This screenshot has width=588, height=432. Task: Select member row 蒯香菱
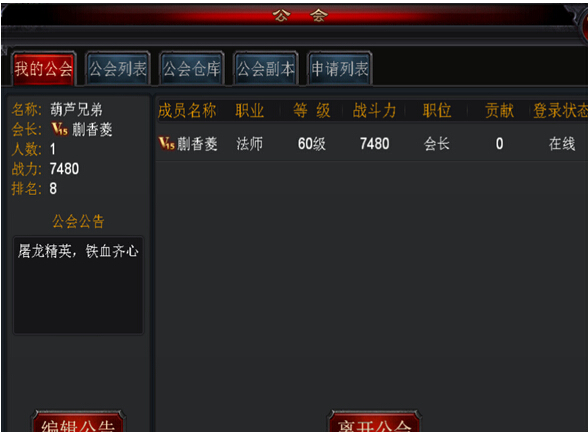point(372,144)
